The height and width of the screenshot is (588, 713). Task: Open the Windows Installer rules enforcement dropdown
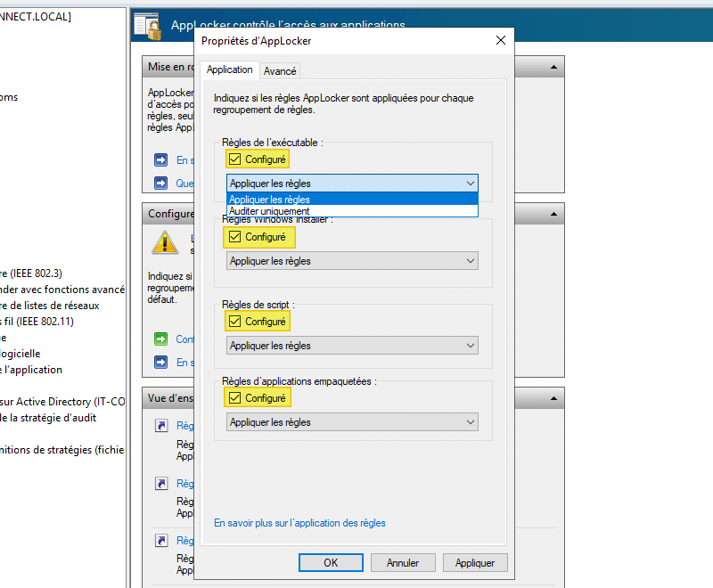tap(352, 261)
